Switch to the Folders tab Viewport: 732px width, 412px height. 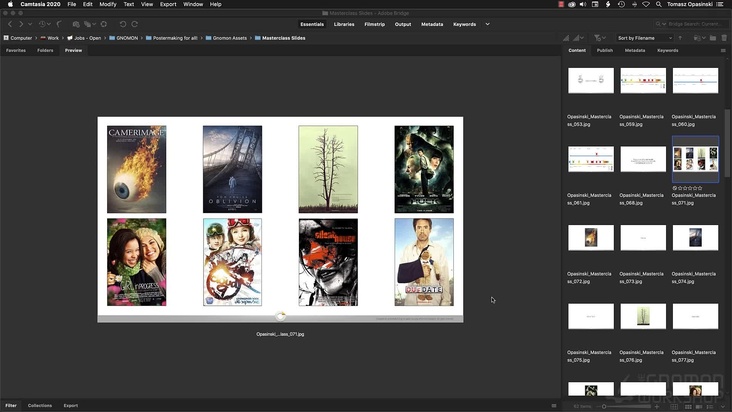[45, 50]
